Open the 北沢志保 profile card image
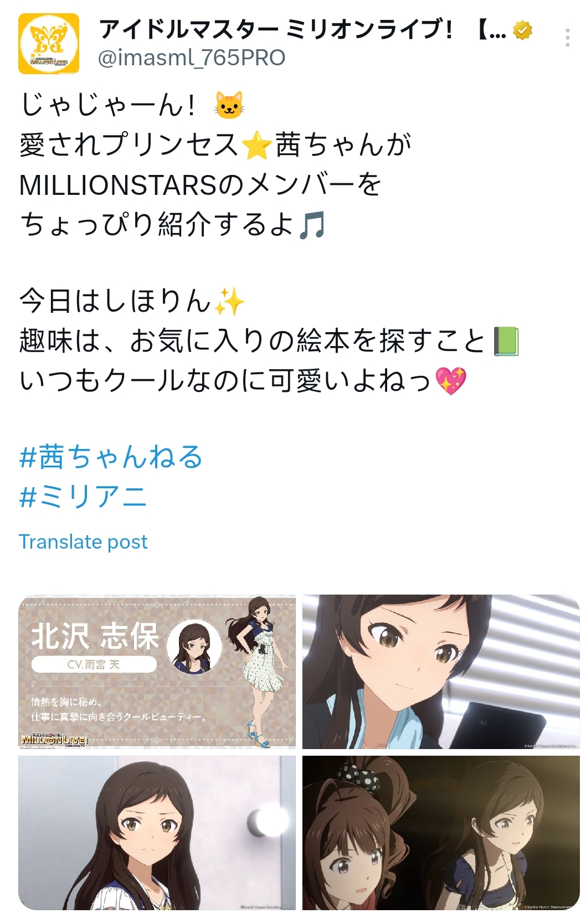The width and height of the screenshot is (586, 924). pyautogui.click(x=157, y=672)
